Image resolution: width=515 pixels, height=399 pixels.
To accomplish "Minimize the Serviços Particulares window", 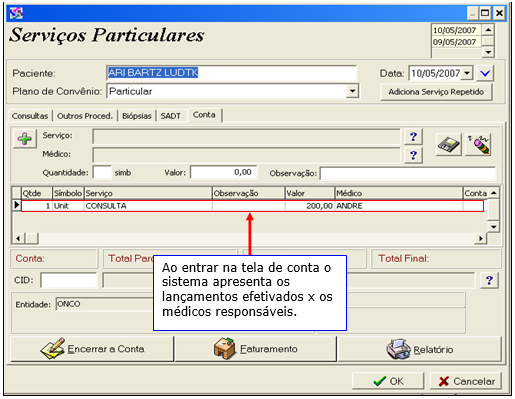I will 473,13.
